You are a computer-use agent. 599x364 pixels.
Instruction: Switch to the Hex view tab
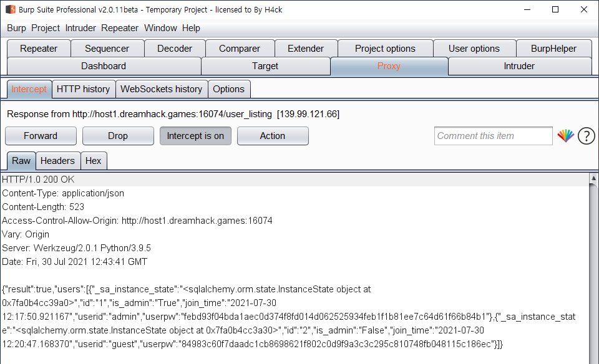tap(93, 161)
